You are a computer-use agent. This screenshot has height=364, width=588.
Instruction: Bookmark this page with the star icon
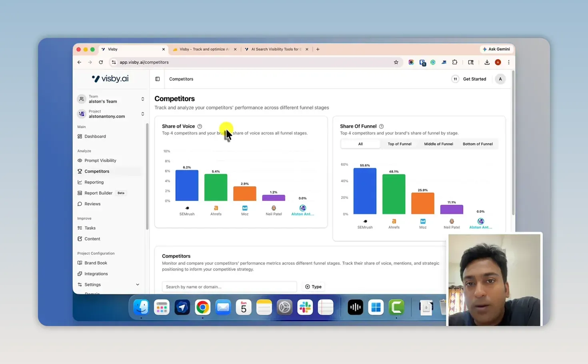pyautogui.click(x=396, y=62)
